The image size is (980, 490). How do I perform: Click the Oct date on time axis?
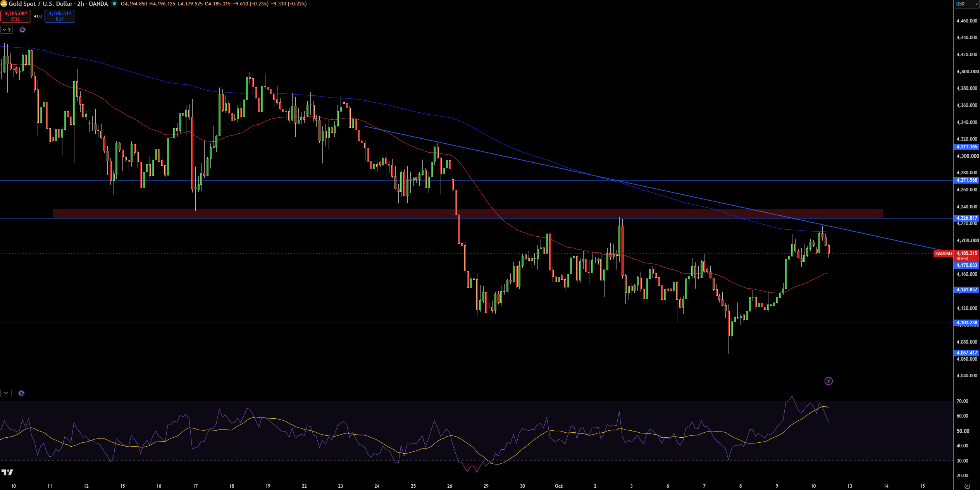pyautogui.click(x=559, y=486)
